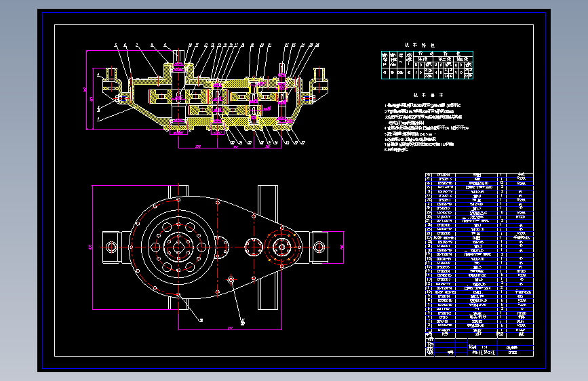Image resolution: width=588 pixels, height=381 pixels.
Task: Select the magenta right-side dimension near the lug
Action: tap(342, 247)
